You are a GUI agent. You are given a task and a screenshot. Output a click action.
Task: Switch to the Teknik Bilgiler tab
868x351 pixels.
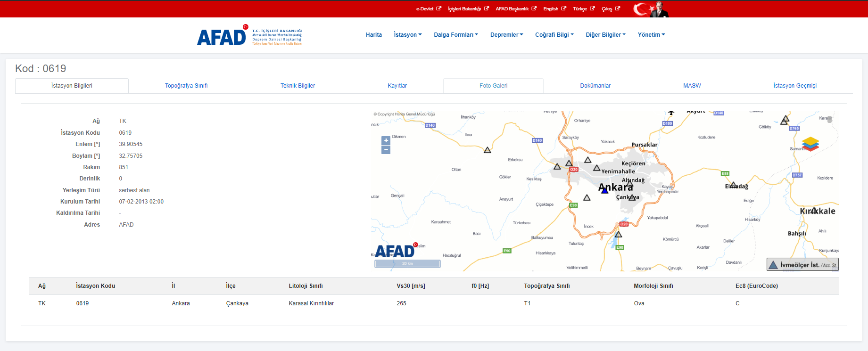298,86
